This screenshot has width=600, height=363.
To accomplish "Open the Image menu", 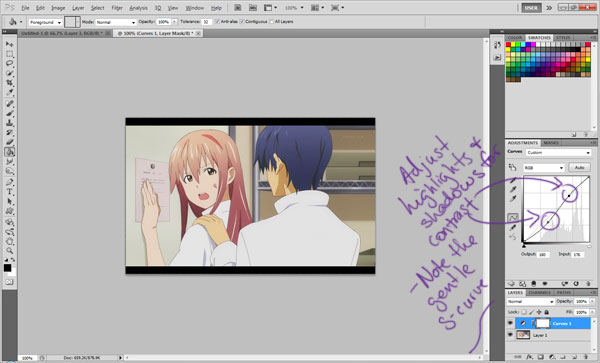I will point(58,8).
